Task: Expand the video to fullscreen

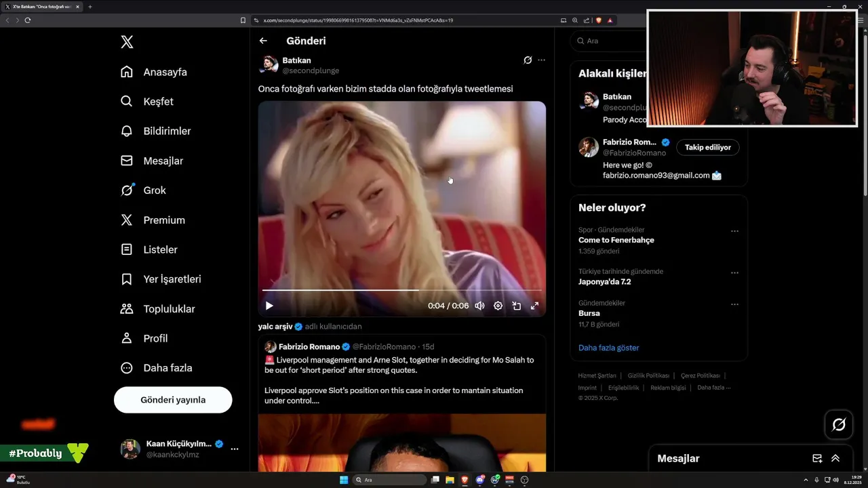Action: click(534, 306)
